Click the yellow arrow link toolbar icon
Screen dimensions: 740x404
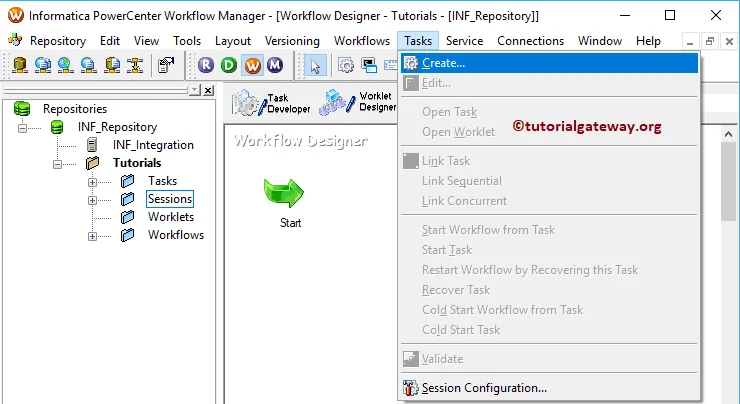coord(135,65)
